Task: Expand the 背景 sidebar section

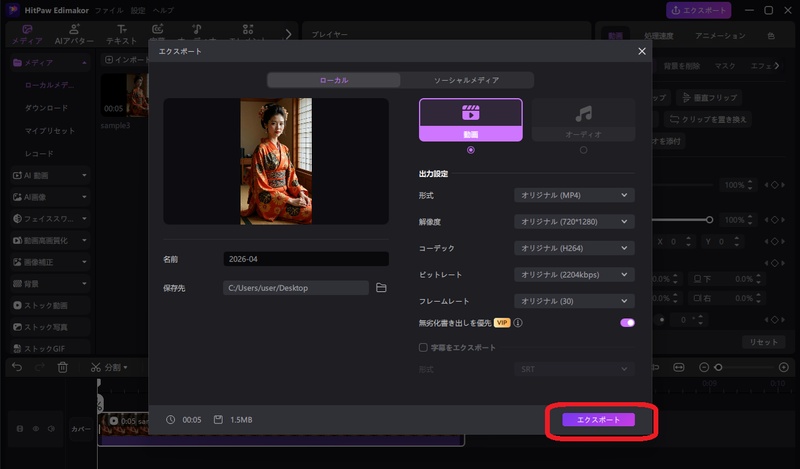Action: 50,284
